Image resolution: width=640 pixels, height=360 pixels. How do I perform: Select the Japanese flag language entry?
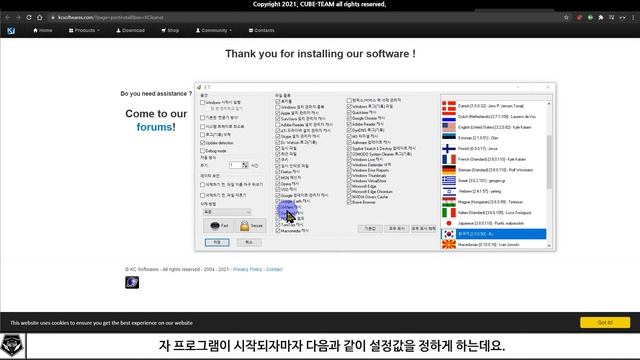pyautogui.click(x=494, y=223)
